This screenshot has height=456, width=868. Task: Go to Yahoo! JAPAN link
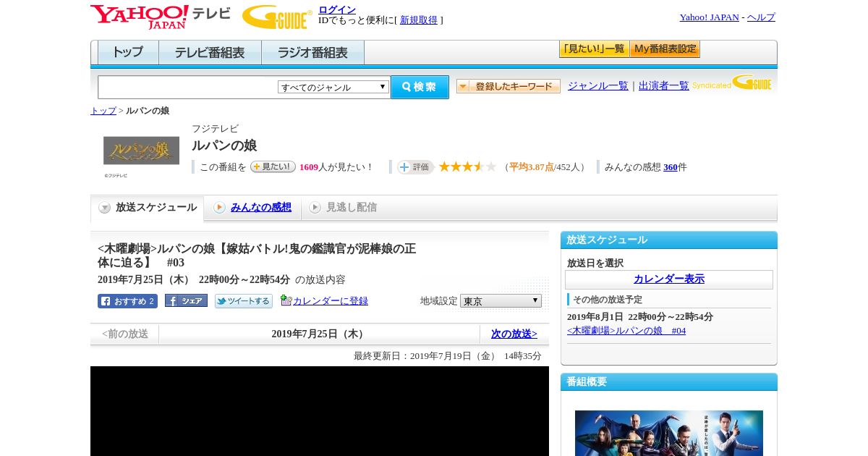point(709,17)
